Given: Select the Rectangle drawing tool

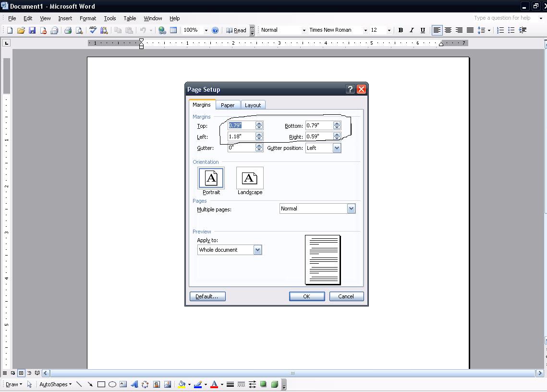Looking at the screenshot, I should click(101, 384).
